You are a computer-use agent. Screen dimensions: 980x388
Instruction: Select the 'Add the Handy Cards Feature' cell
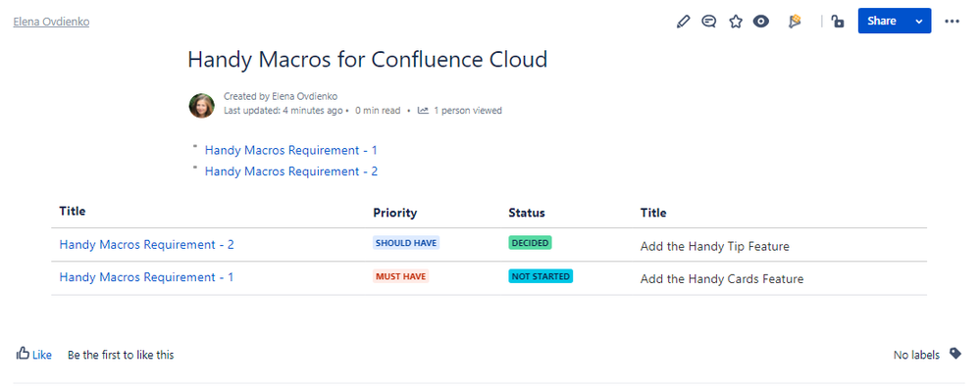pyautogui.click(x=722, y=279)
